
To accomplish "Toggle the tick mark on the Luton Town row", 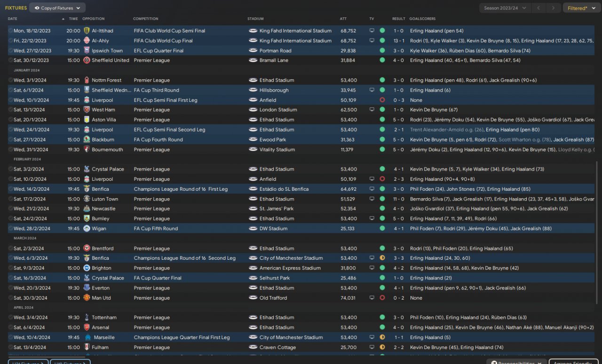I will tap(10, 199).
